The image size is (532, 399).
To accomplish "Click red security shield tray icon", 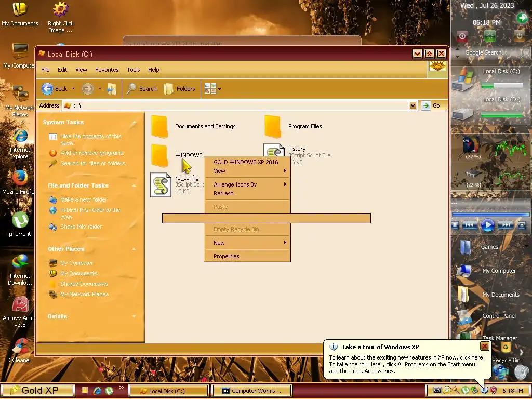I will (x=493, y=391).
